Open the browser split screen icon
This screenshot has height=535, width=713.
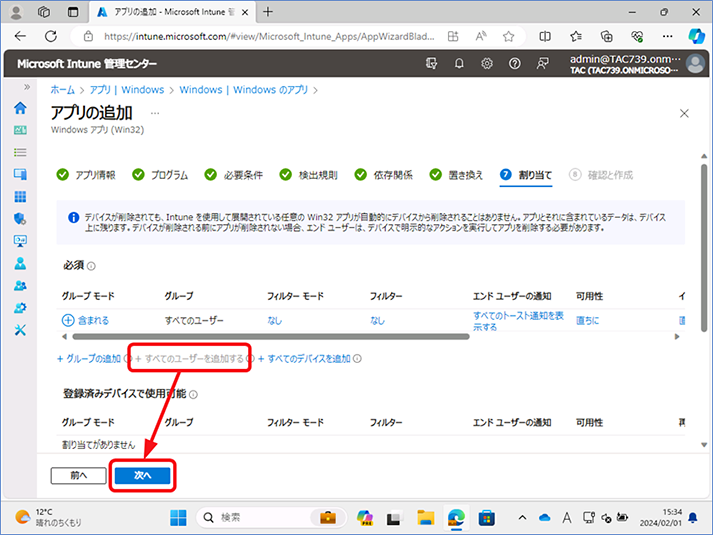pyautogui.click(x=545, y=36)
